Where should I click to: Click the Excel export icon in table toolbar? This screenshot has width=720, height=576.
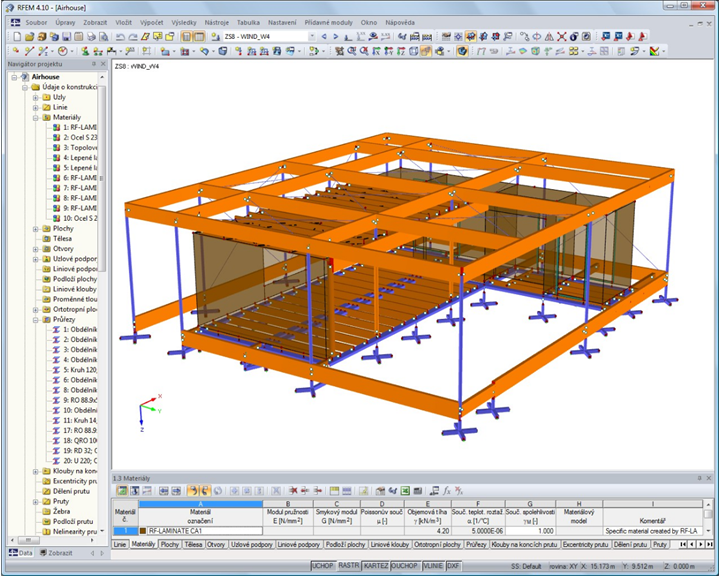click(405, 491)
